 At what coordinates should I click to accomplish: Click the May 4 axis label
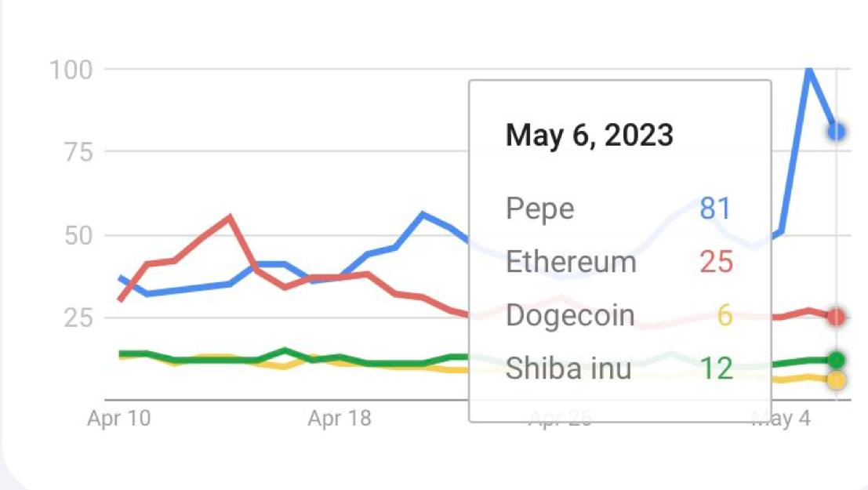781,419
